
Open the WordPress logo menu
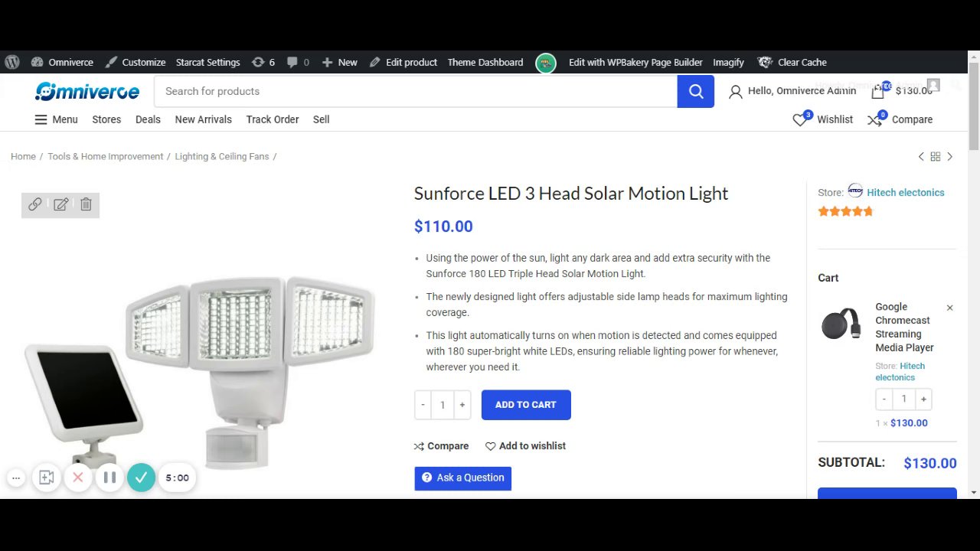tap(12, 63)
